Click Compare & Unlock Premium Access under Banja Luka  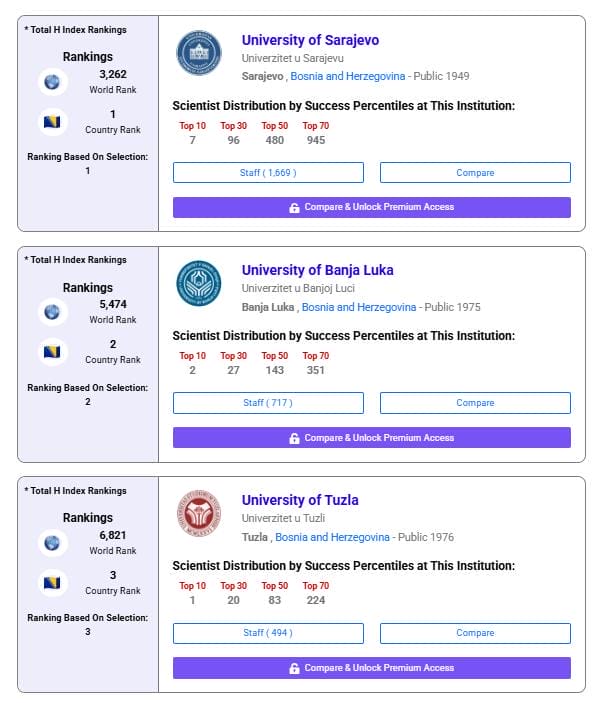coord(372,438)
